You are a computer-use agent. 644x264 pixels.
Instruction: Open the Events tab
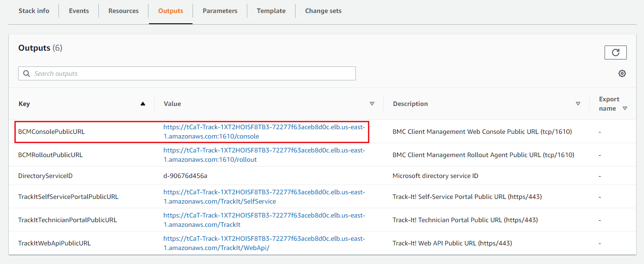pos(79,11)
